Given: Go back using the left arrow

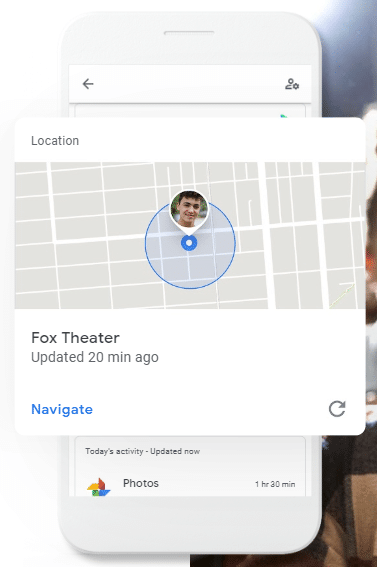Looking at the screenshot, I should coord(88,84).
